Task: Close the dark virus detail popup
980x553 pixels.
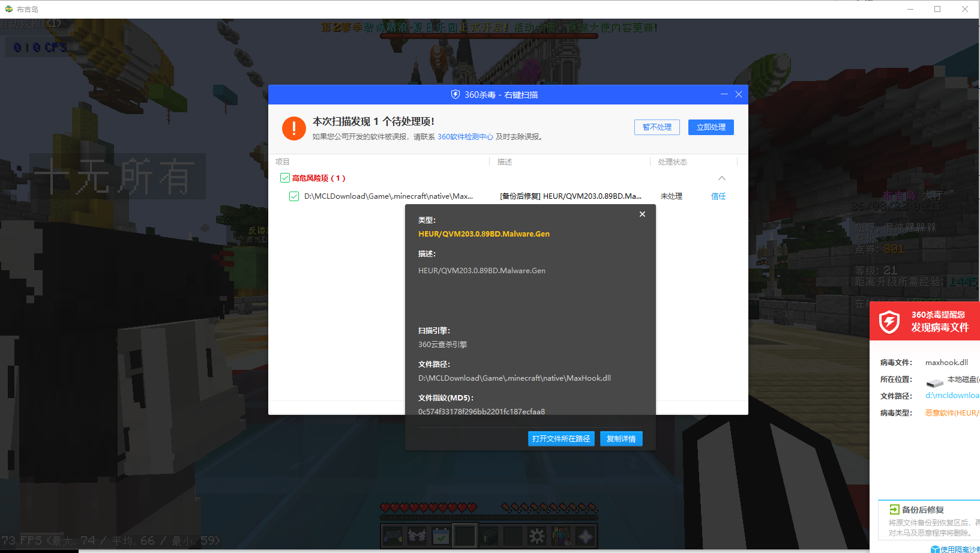Action: 642,214
